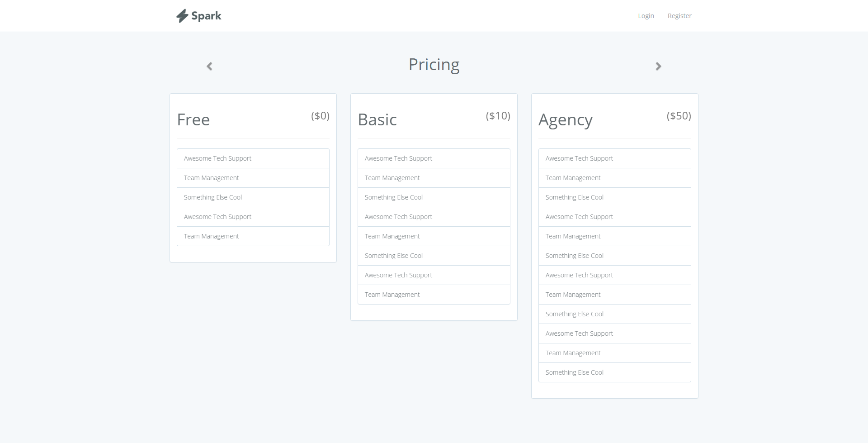This screenshot has width=868, height=443.
Task: Click first Awesome Tech Support in Free plan
Action: [217, 158]
